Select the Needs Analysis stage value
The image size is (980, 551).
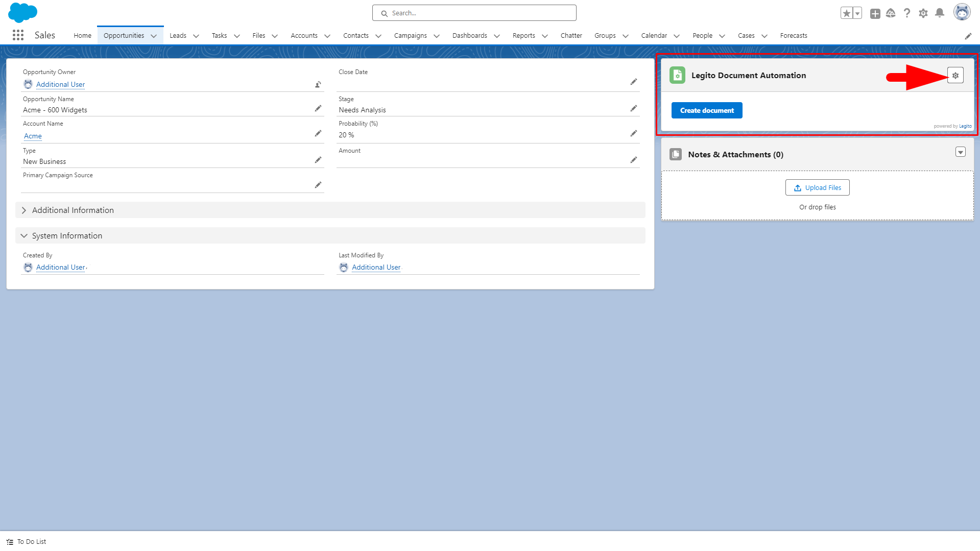pos(362,110)
